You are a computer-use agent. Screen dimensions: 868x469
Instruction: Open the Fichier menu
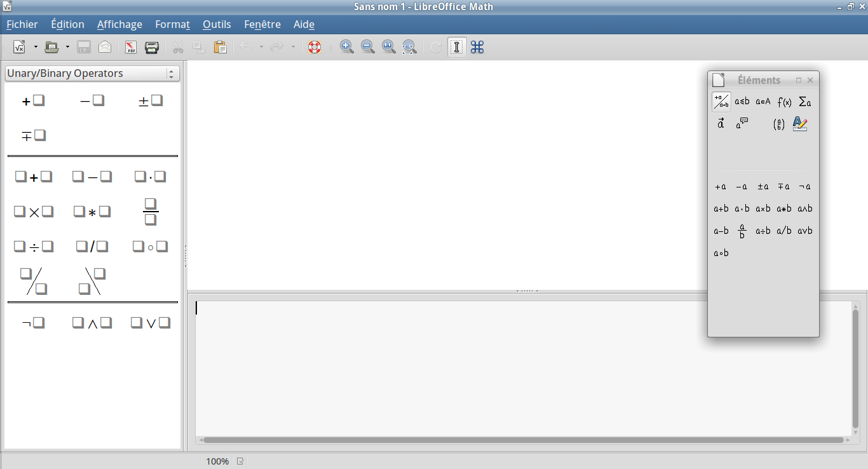click(22, 24)
